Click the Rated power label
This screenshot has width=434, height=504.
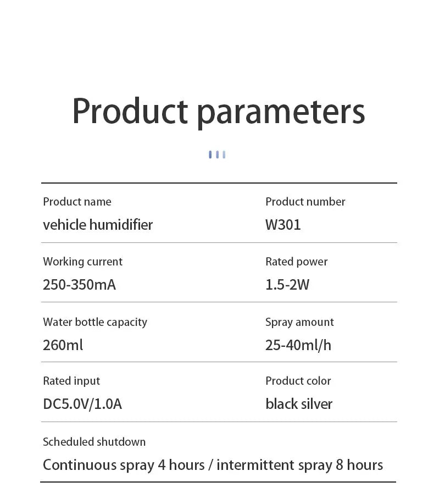click(x=296, y=262)
